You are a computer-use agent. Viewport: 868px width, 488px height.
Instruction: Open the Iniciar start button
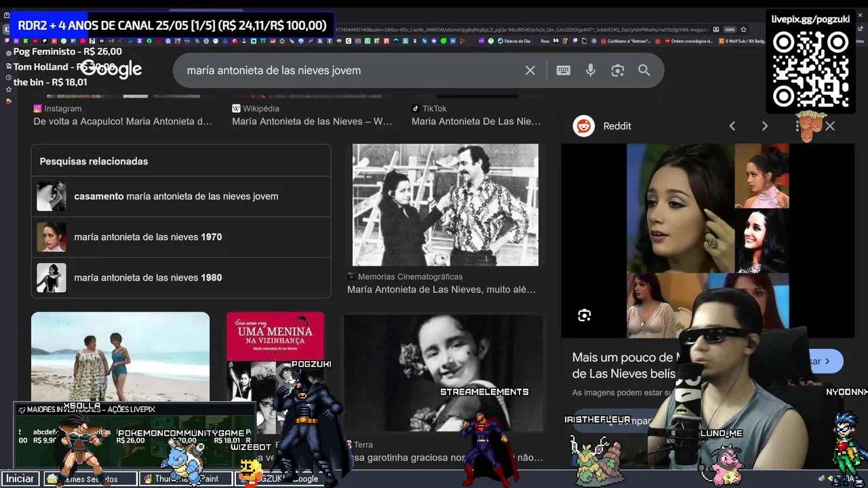20,479
